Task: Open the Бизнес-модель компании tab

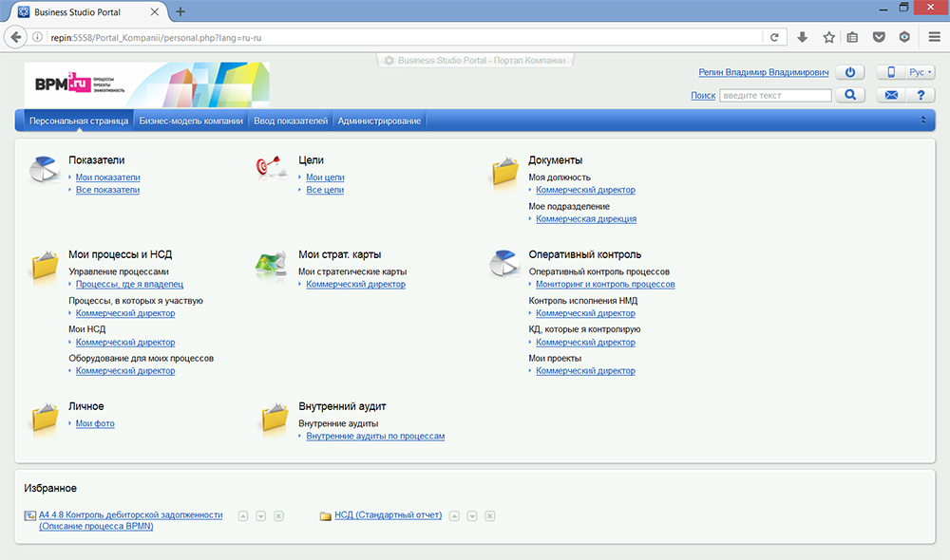Action: coord(192,121)
